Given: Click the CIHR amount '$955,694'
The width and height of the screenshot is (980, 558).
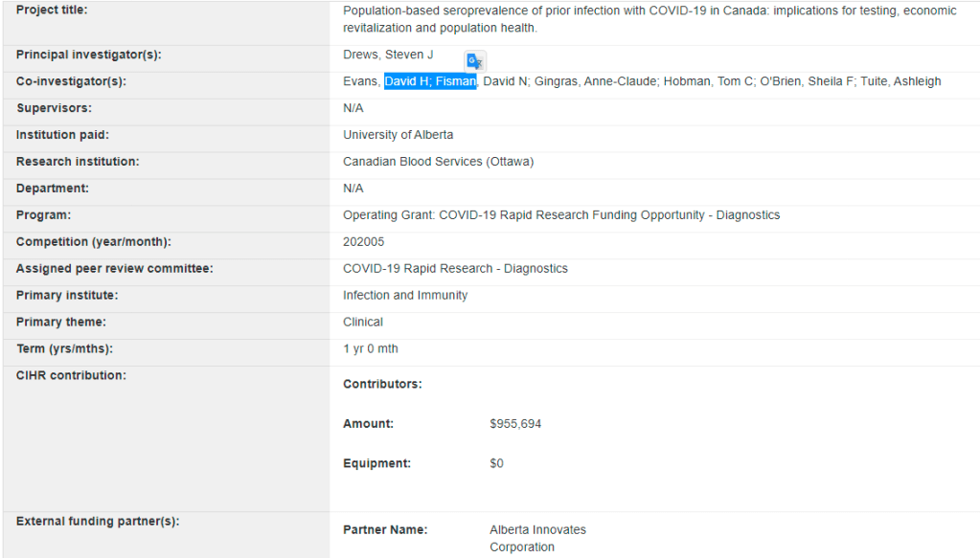Looking at the screenshot, I should tap(515, 424).
